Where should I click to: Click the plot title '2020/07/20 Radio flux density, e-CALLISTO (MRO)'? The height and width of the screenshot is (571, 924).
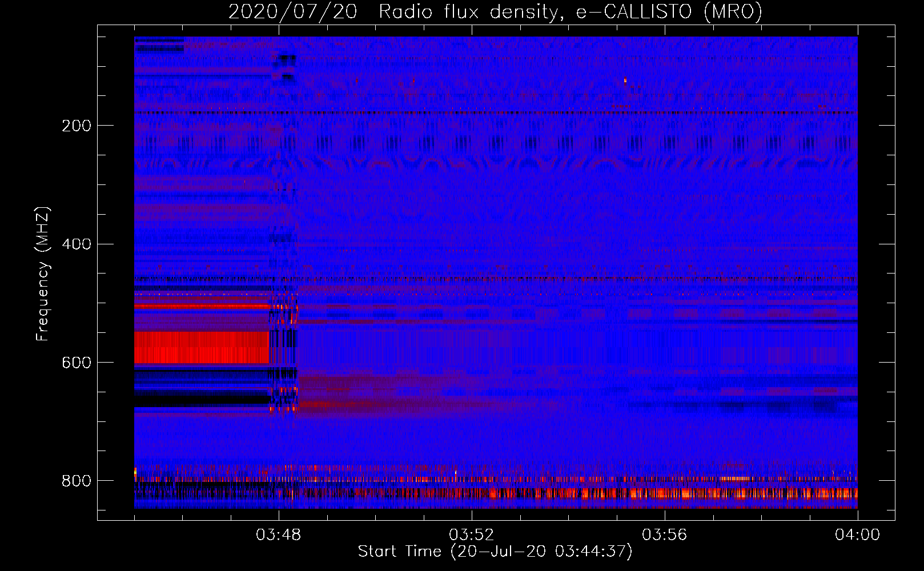(x=495, y=11)
